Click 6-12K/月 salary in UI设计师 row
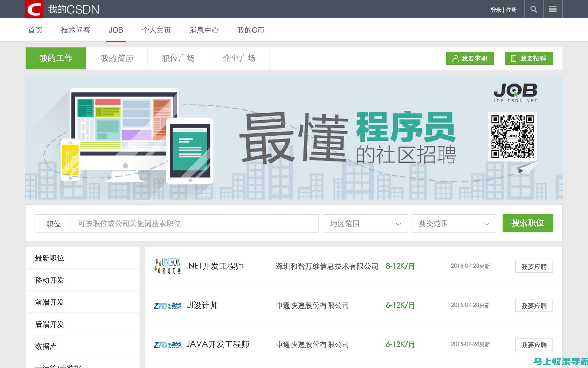The height and width of the screenshot is (368, 588). click(400, 305)
